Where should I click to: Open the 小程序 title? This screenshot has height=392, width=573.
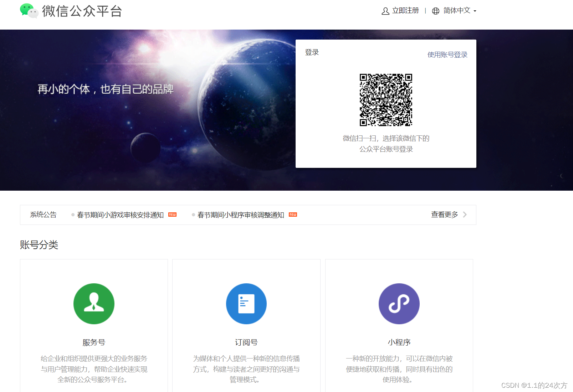coord(399,342)
